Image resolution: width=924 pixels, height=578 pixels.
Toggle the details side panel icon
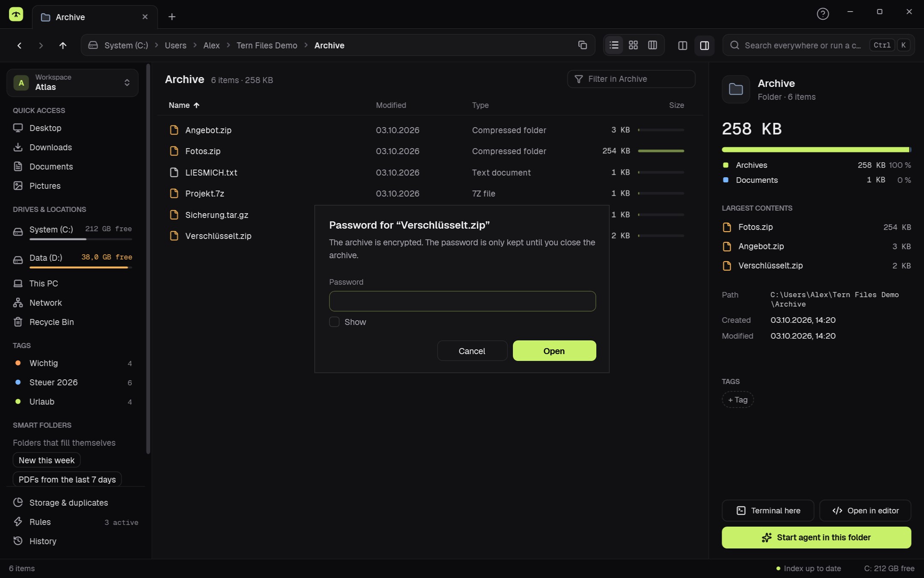tap(704, 45)
